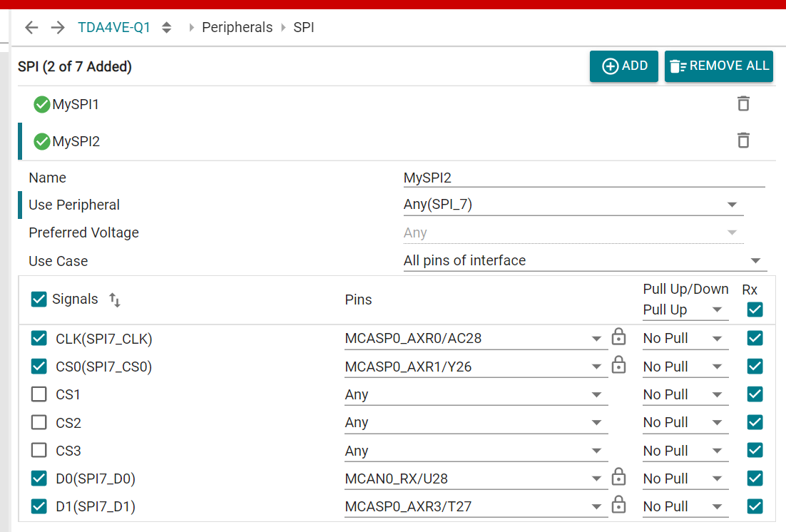Image resolution: width=786 pixels, height=532 pixels.
Task: Open the TDA4VE-Q1 device link
Action: [x=114, y=27]
